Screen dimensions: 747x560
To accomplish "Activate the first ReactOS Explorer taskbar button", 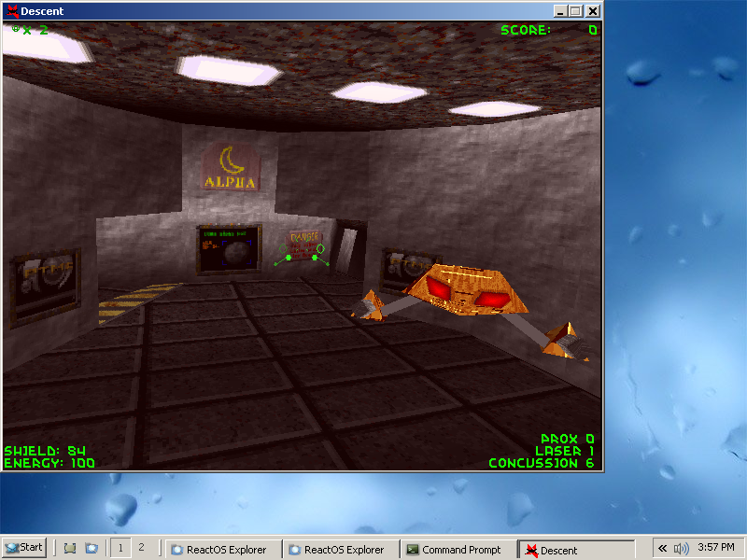I will (222, 550).
